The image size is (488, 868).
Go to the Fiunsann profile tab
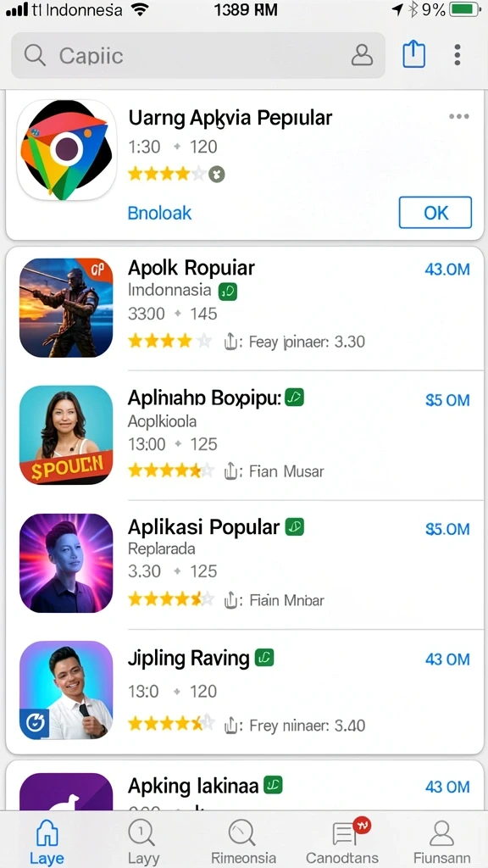(441, 842)
